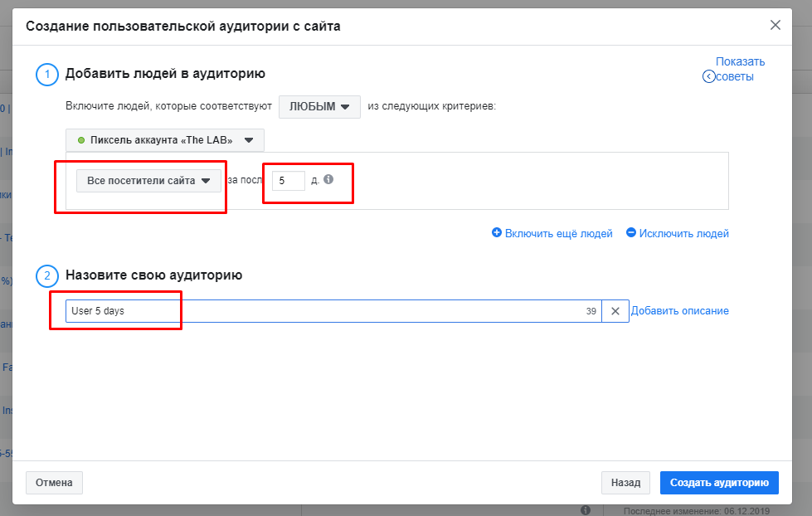Click the Показать советы link
812x516 pixels.
[x=740, y=67]
